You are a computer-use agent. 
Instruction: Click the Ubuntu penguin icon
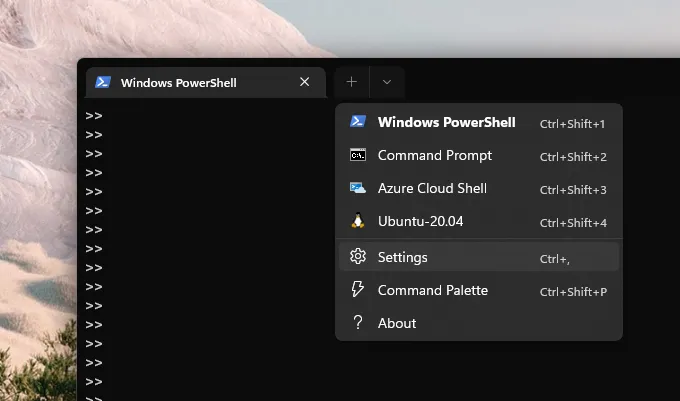pyautogui.click(x=358, y=221)
